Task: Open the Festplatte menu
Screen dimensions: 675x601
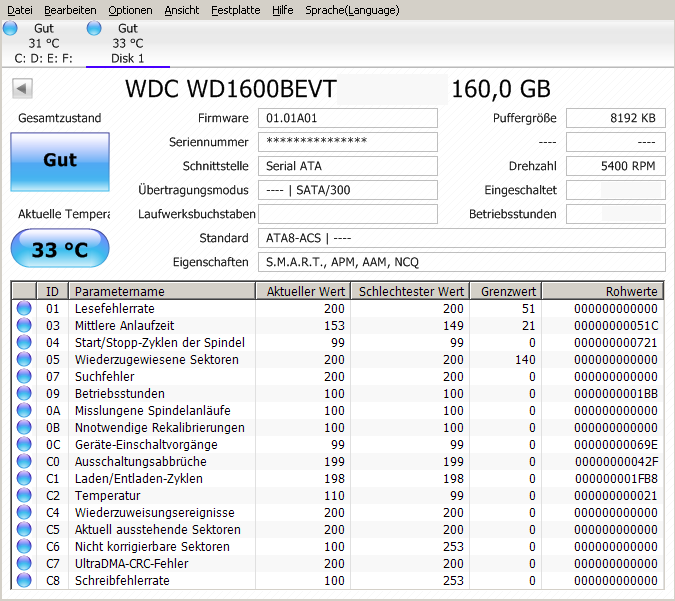Action: coord(235,10)
